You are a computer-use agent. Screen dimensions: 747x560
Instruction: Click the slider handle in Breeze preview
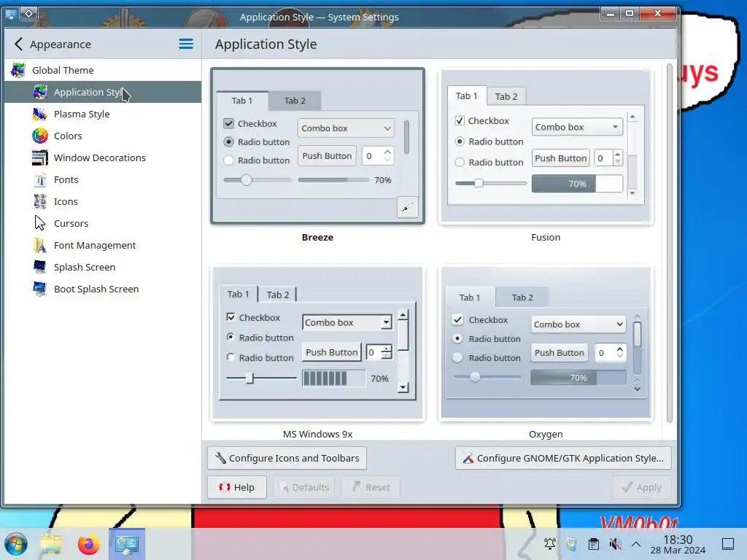click(247, 180)
